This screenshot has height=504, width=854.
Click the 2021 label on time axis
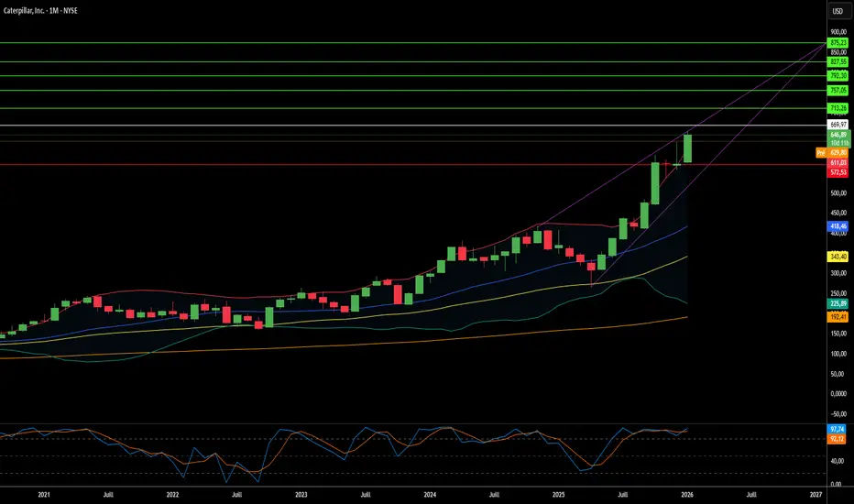44,495
